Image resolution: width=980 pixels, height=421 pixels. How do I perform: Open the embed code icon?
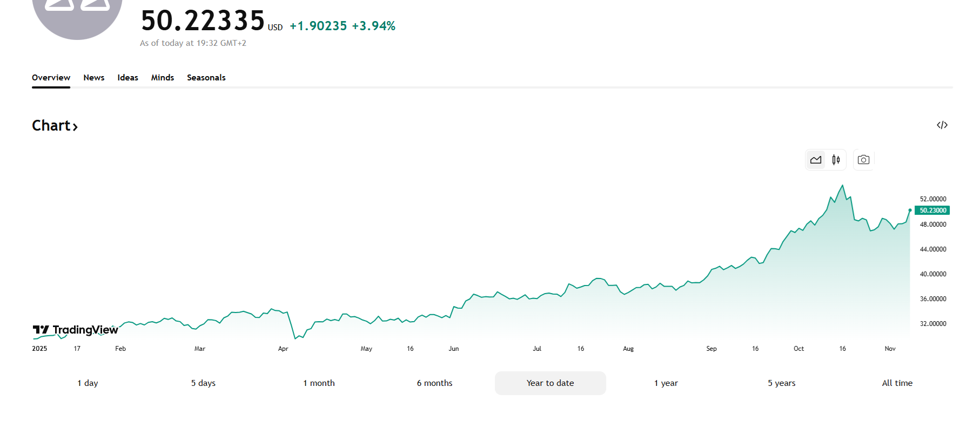(942, 125)
